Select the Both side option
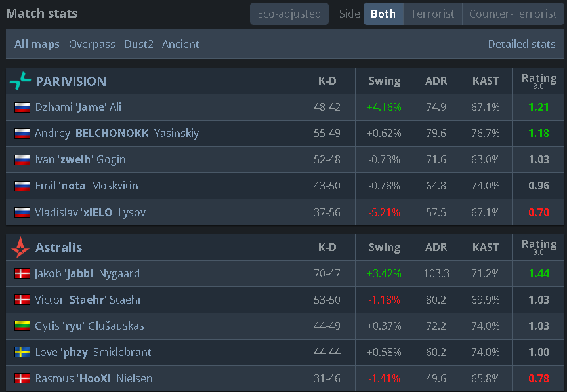The width and height of the screenshot is (567, 392). point(383,14)
